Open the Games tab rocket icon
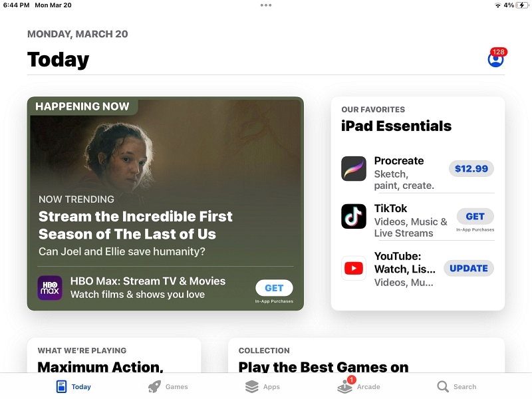532x399 pixels. click(x=154, y=386)
